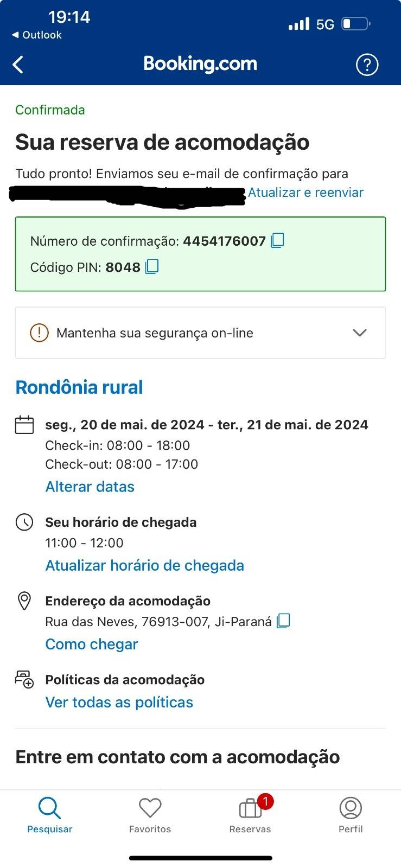This screenshot has height=868, width=401.
Task: Open help via the question mark icon
Action: pyautogui.click(x=367, y=65)
